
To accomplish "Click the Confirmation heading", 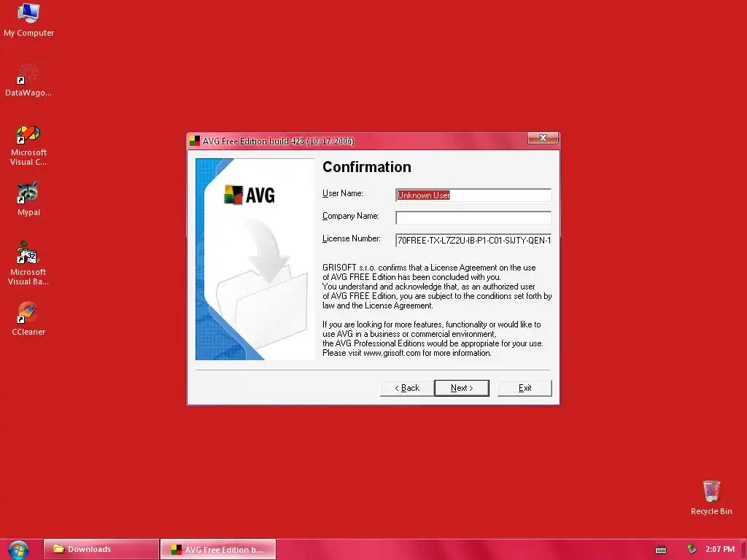I will click(367, 167).
